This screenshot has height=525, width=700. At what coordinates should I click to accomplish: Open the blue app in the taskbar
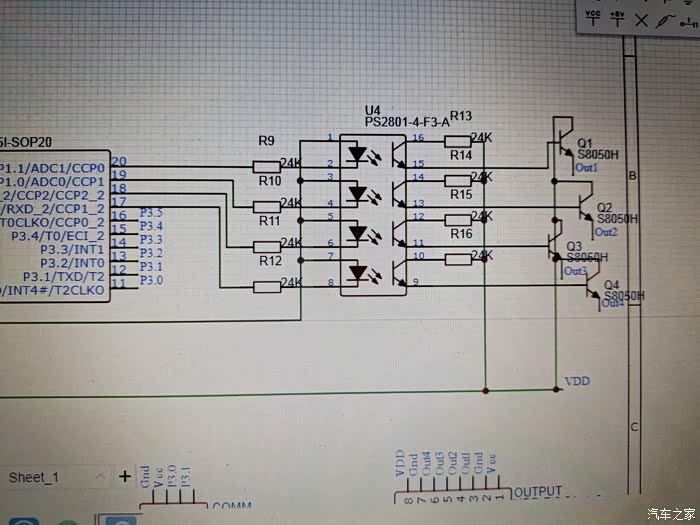tap(25, 521)
